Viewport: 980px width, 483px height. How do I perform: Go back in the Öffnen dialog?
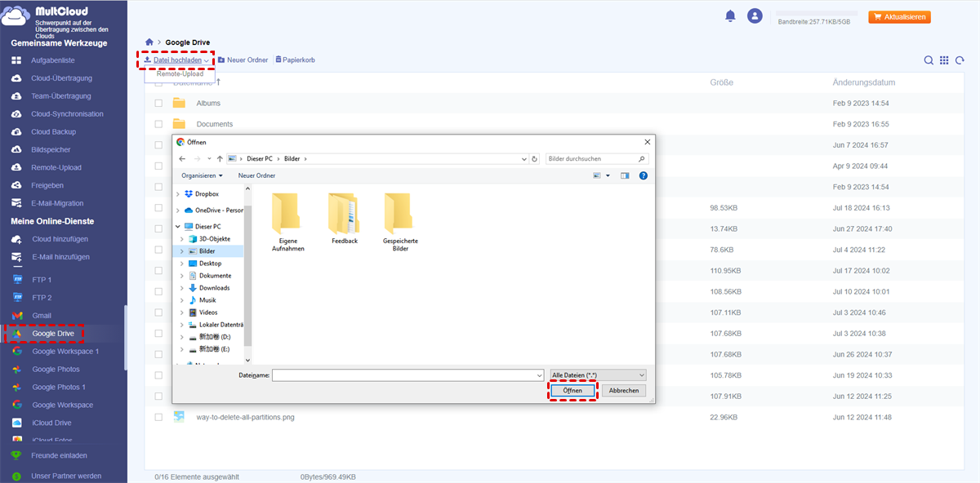coord(182,158)
